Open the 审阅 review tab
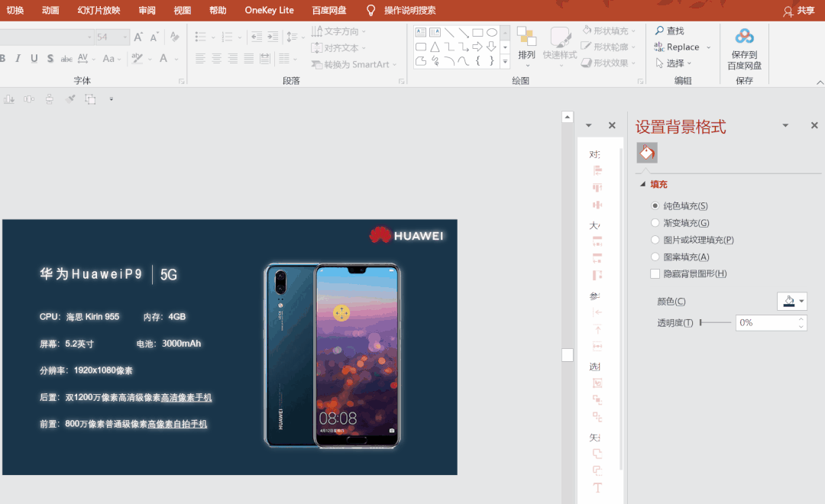Screen dimensions: 825x504 pos(147,11)
